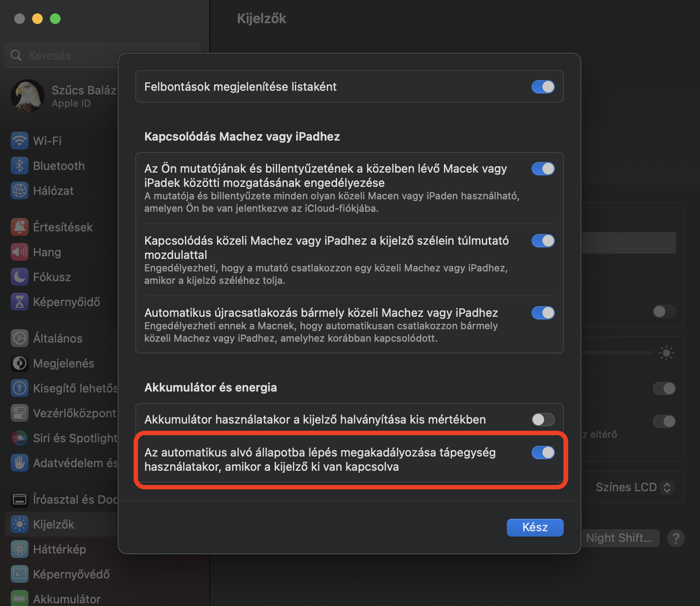This screenshot has height=606, width=700.
Task: Enable kijelző halványítása on battery switch
Action: pos(543,420)
